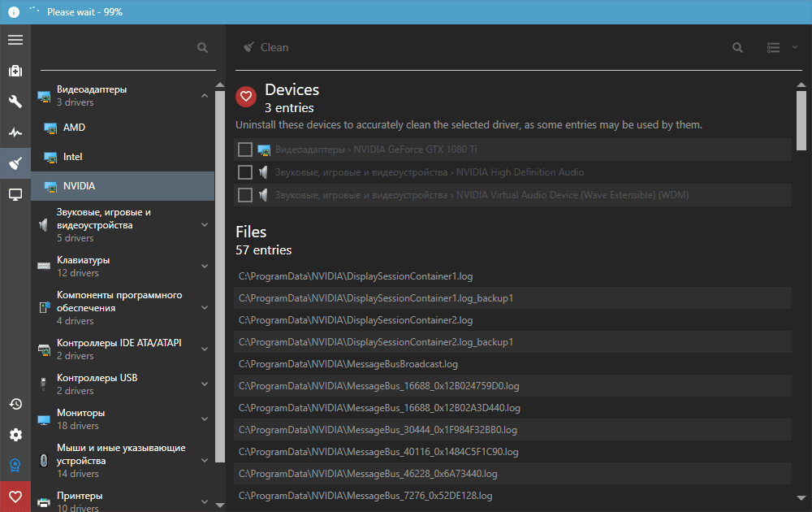Viewport: 812px width, 512px height.
Task: Click the blue award badge icon
Action: [x=15, y=466]
